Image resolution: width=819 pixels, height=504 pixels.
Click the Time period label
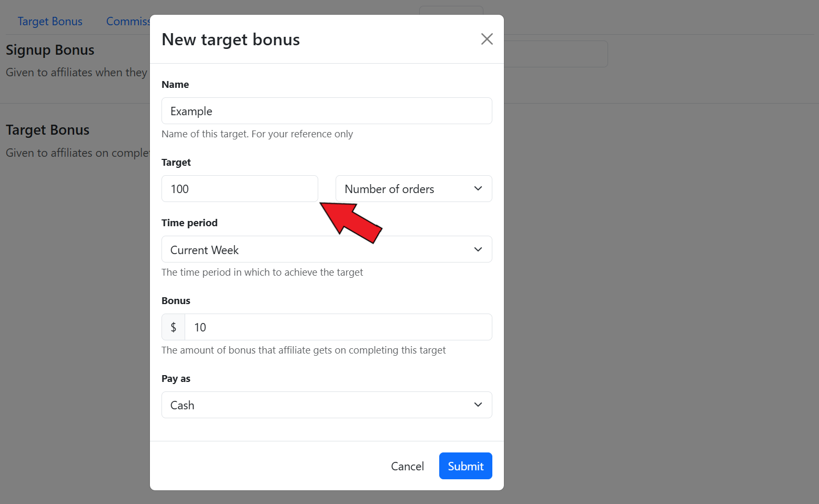[189, 223]
